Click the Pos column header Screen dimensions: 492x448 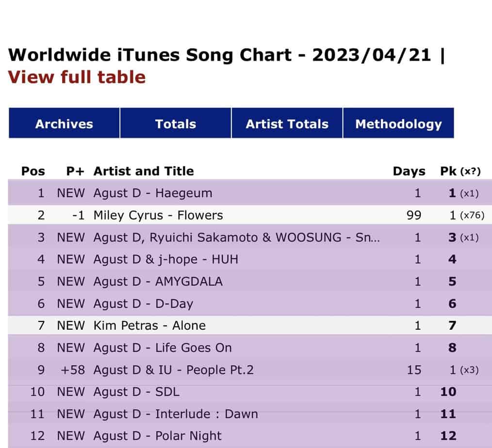point(33,171)
